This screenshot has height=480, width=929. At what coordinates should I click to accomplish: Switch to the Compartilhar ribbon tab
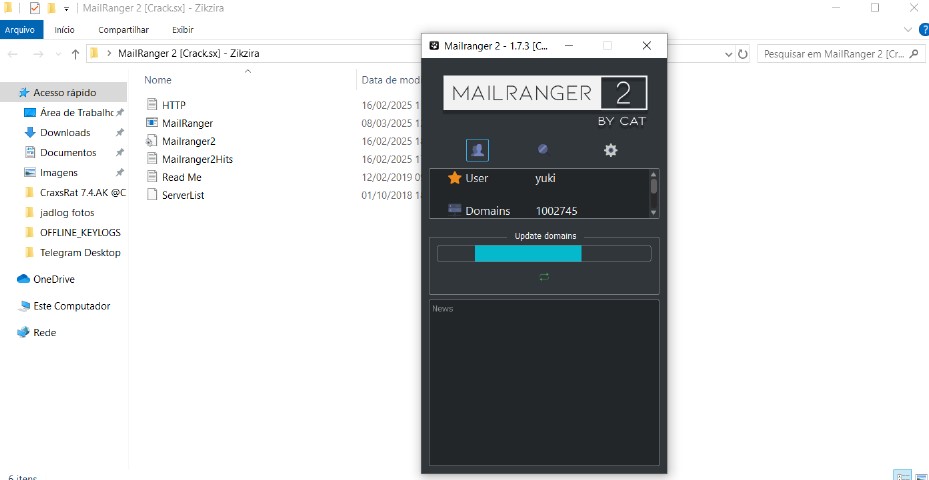(123, 30)
